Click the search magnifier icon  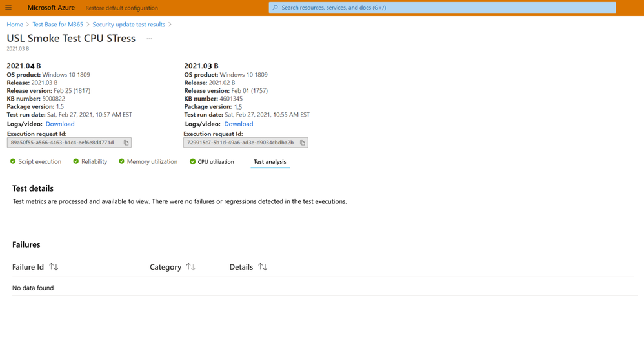275,7
